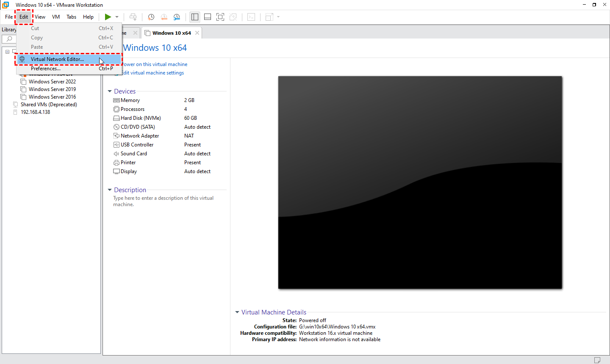The image size is (610, 364).
Task: Click the Memory device icon
Action: tap(116, 100)
